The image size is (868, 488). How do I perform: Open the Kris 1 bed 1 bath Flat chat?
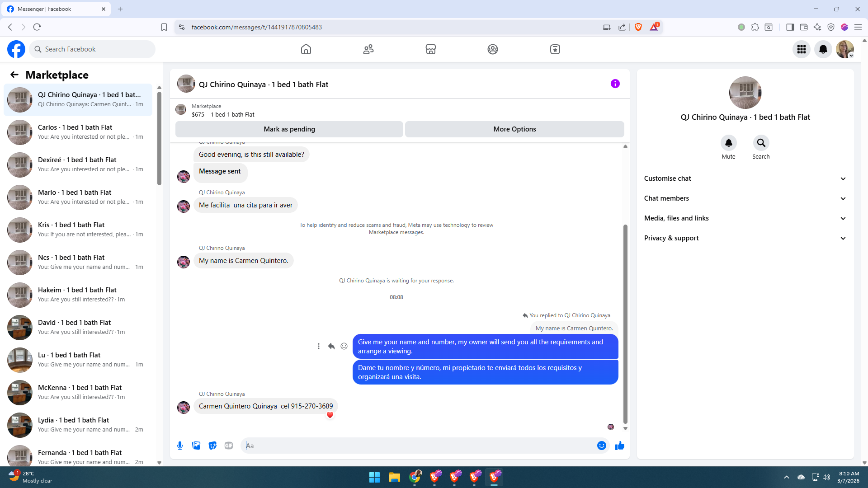78,230
